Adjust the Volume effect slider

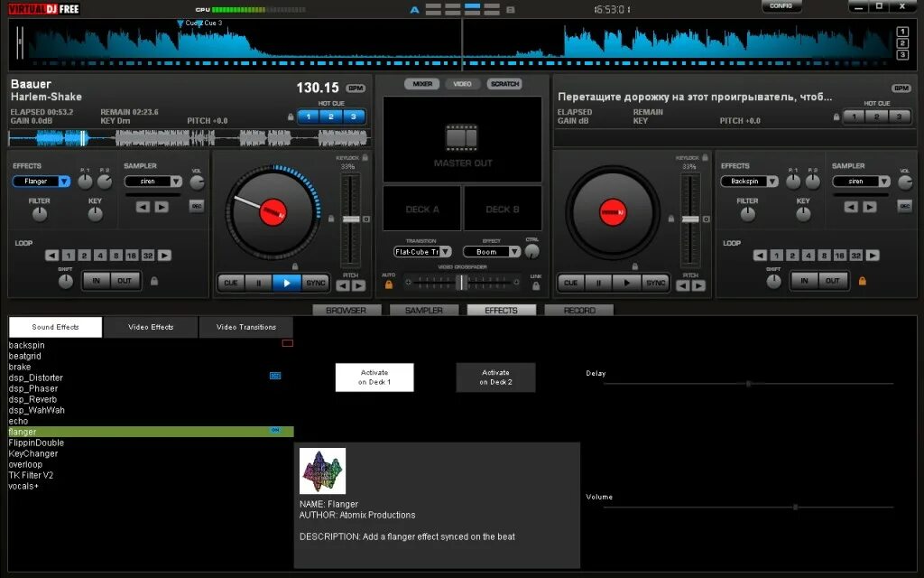click(x=748, y=508)
